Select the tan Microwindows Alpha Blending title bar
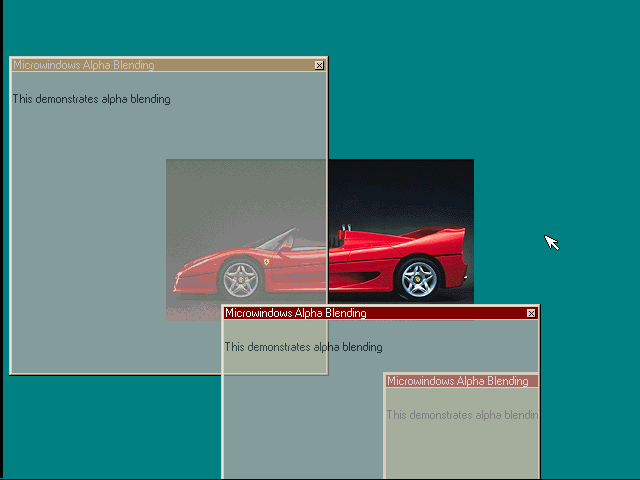640x480 pixels. [x=169, y=65]
